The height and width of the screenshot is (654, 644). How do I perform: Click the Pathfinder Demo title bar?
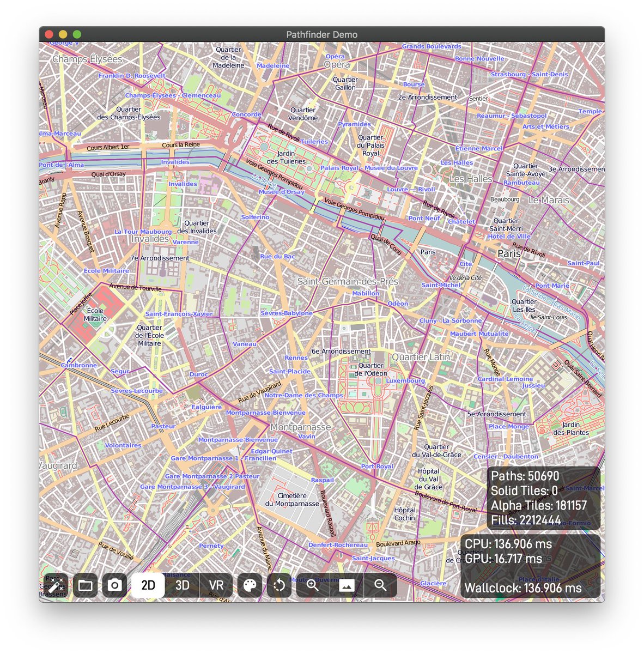(x=322, y=34)
